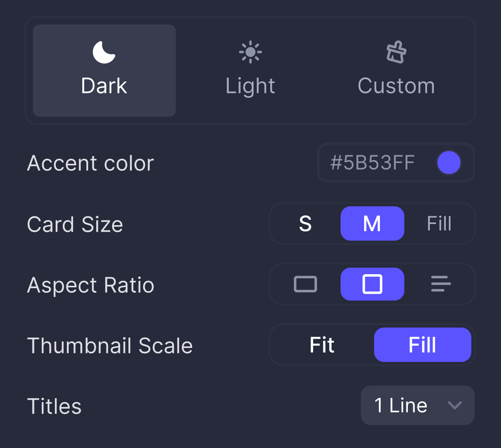Pick a new accent color via the purple swatch
Viewport: 501px width, 448px height.
click(448, 163)
